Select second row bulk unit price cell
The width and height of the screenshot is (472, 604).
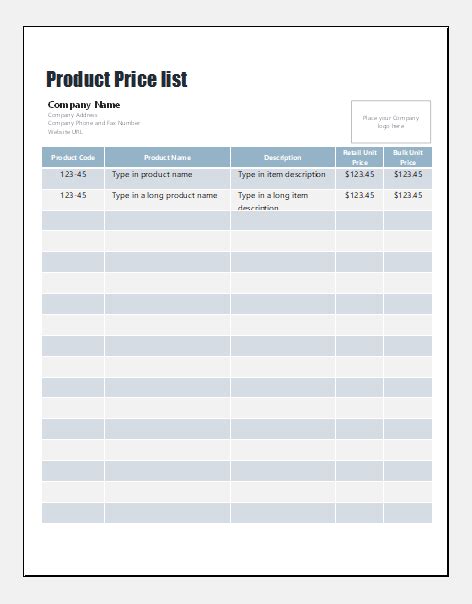[408, 200]
